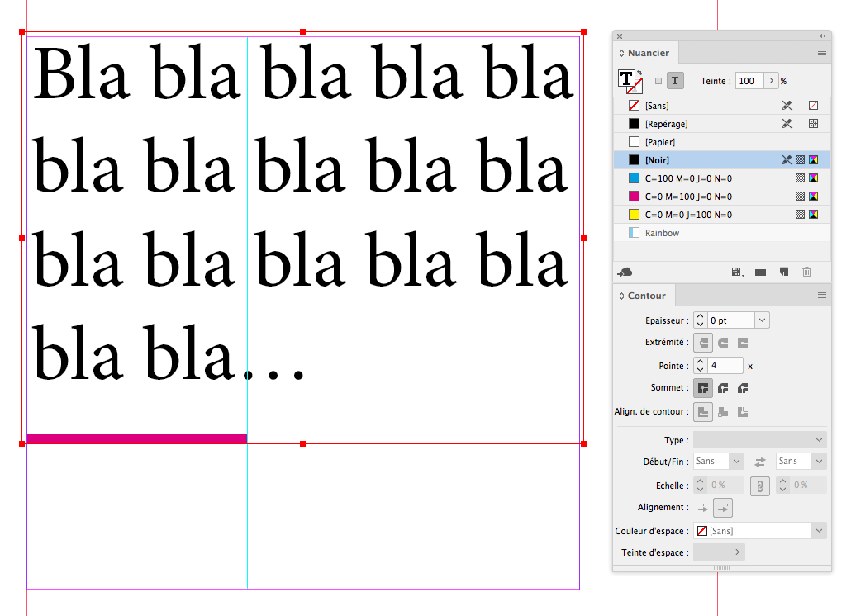Click the CMYK mode icon beside [Noir]
This screenshot has height=616, width=851.
[x=812, y=160]
